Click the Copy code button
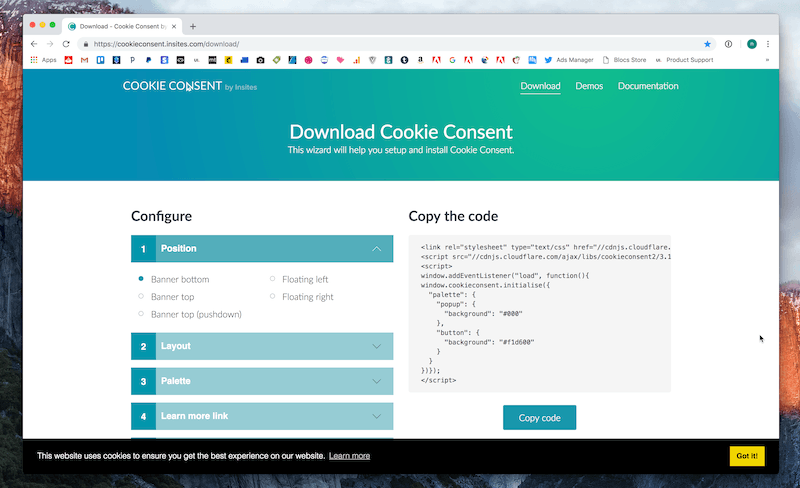This screenshot has height=488, width=800. point(539,418)
